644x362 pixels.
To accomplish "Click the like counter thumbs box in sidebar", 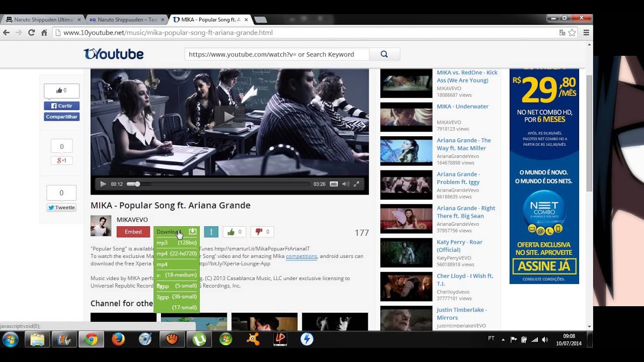I will tap(61, 90).
